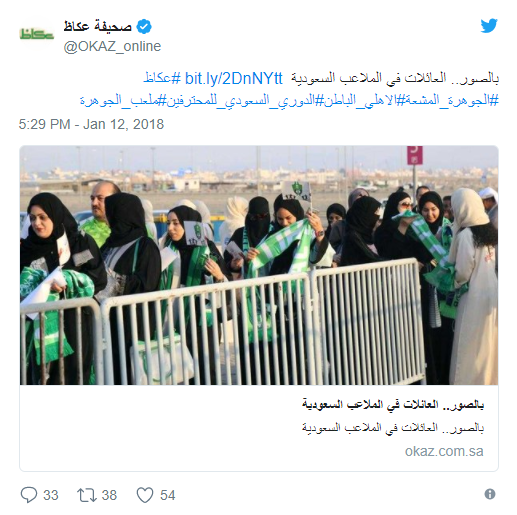Click the 38 retweets count

109,495
